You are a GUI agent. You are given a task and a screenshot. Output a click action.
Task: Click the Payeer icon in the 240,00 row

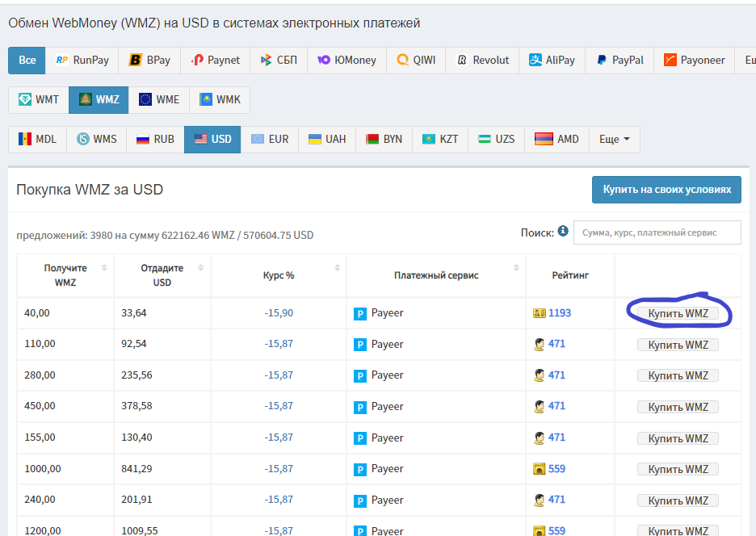coord(359,500)
